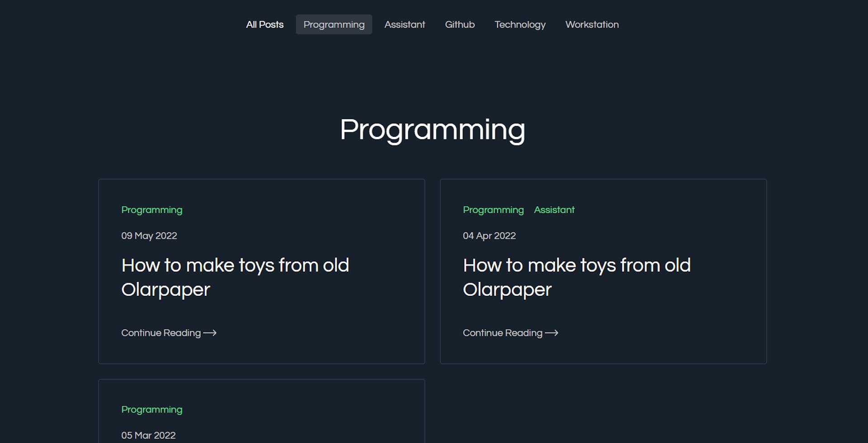
Task: Open the Assistant category tab
Action: click(405, 25)
